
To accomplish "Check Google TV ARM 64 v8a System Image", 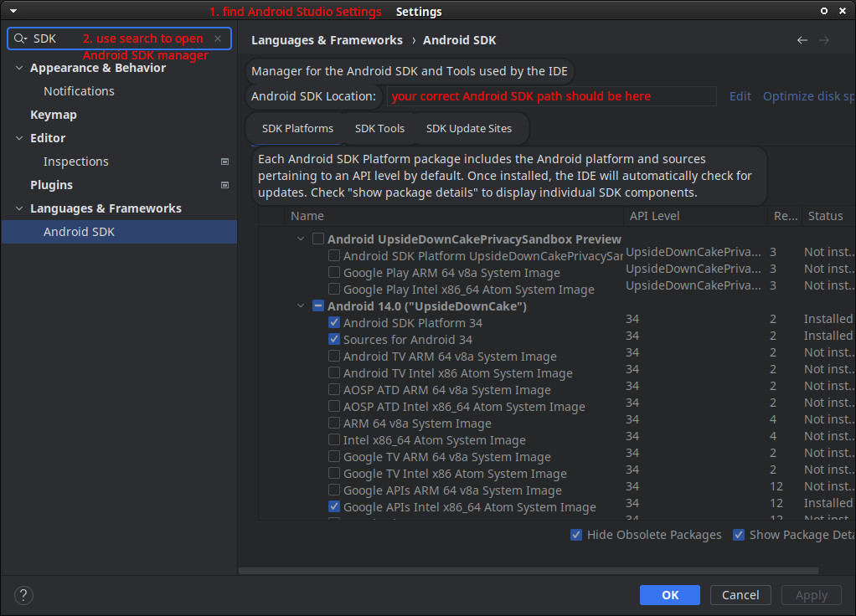I will pos(334,457).
